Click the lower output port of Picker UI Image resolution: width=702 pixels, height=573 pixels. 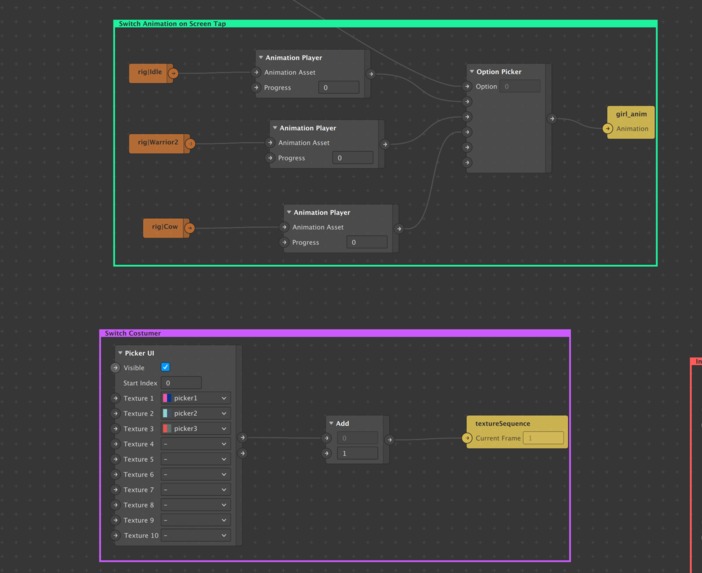tap(242, 453)
